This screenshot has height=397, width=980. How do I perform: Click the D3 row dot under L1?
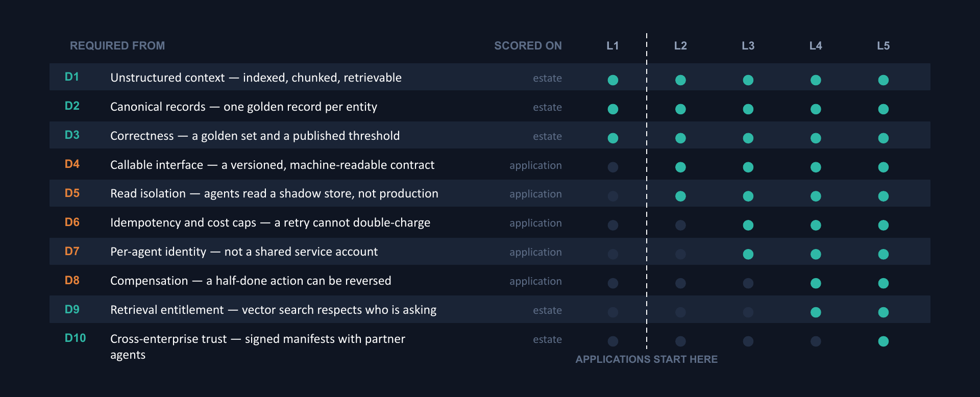pos(613,138)
